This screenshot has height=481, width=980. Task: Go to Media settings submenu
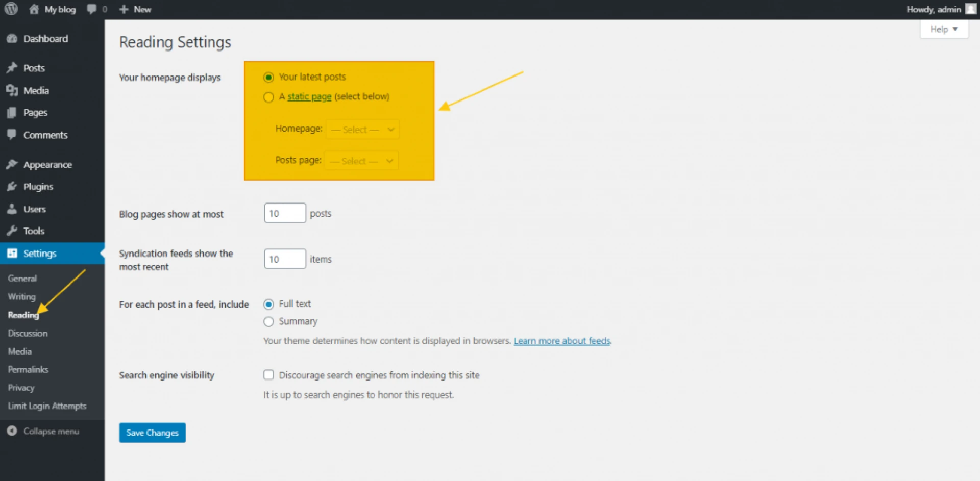point(19,351)
